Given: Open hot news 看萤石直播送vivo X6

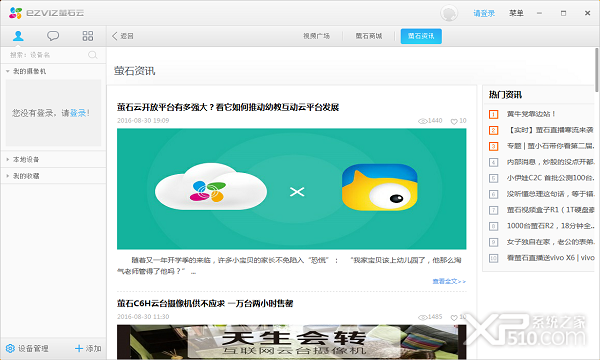Looking at the screenshot, I should [x=551, y=258].
